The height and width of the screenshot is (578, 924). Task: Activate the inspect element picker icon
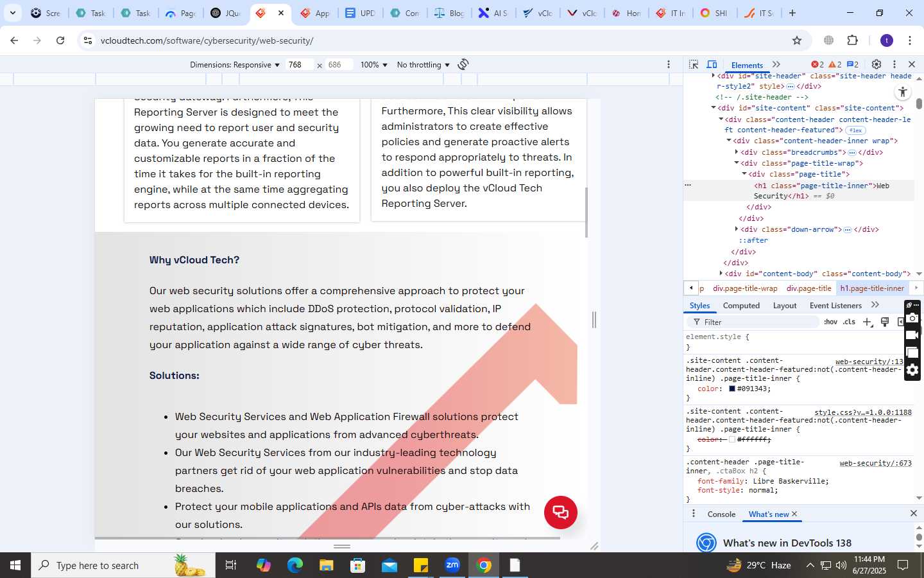(694, 64)
